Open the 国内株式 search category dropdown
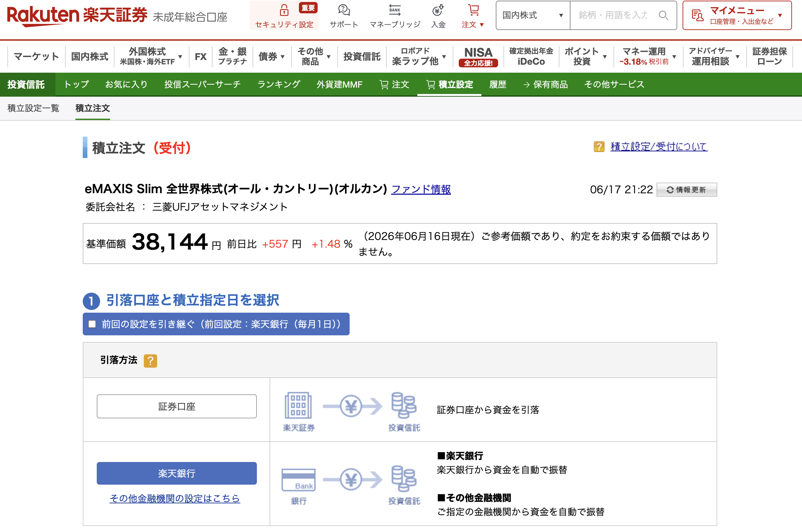Screen dimensions: 802x532 click(x=532, y=15)
